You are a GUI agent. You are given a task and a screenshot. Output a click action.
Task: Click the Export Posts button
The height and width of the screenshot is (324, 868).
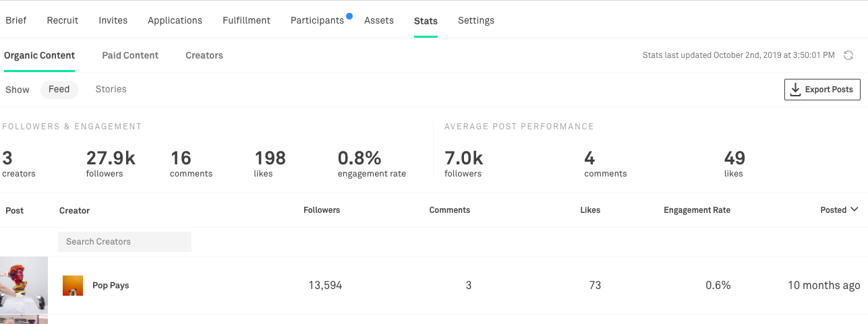[822, 90]
